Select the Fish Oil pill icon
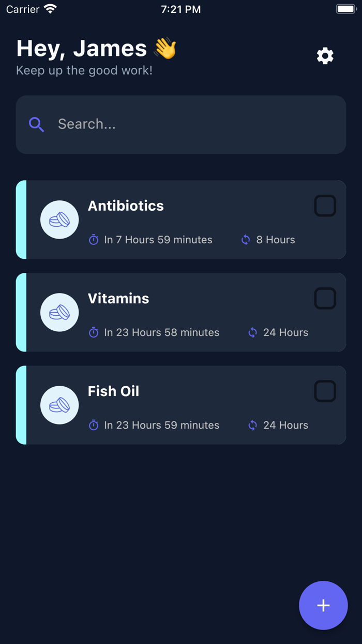Image resolution: width=362 pixels, height=644 pixels. [x=59, y=405]
